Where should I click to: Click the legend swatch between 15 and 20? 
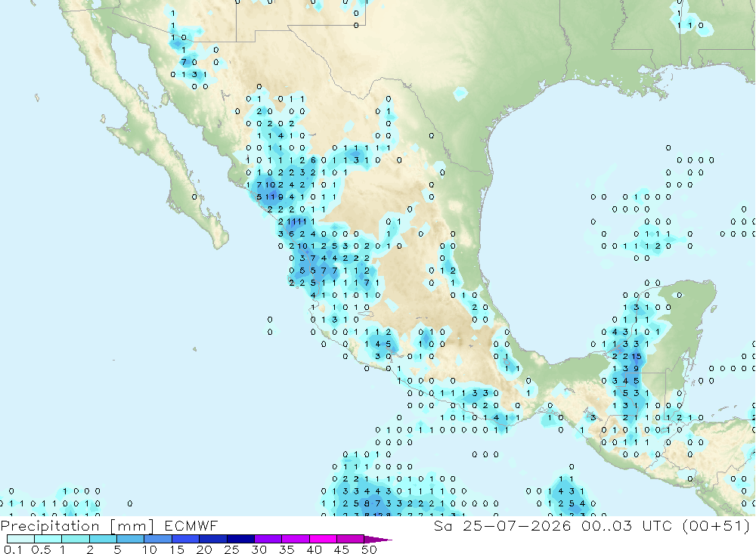(186, 539)
